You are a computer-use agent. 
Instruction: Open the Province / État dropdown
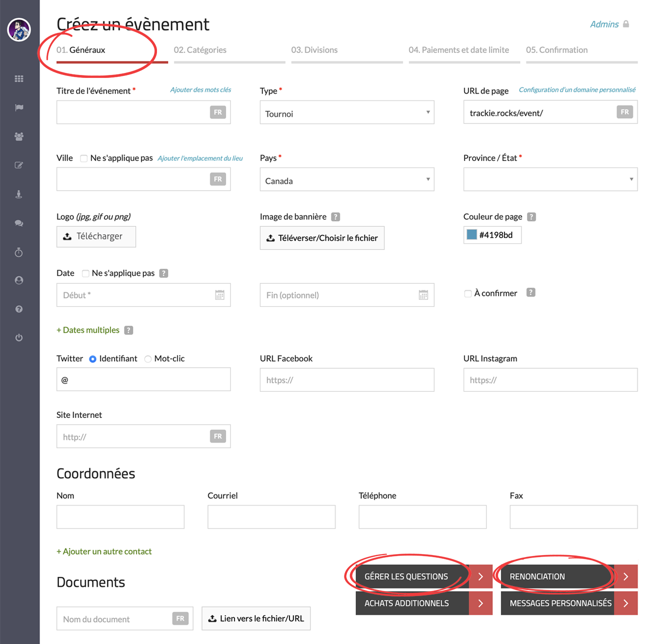(550, 180)
